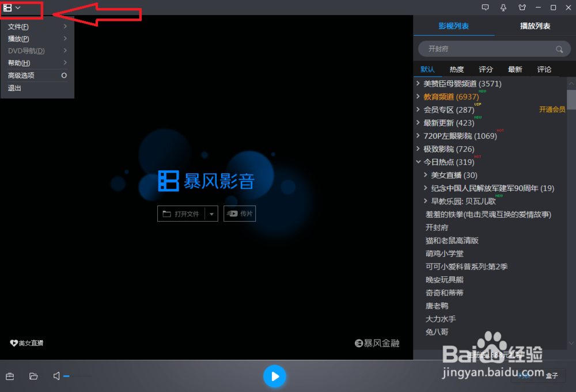The height and width of the screenshot is (392, 576).
Task: Select 猫和老鼠高清版 in the list
Action: tap(452, 241)
